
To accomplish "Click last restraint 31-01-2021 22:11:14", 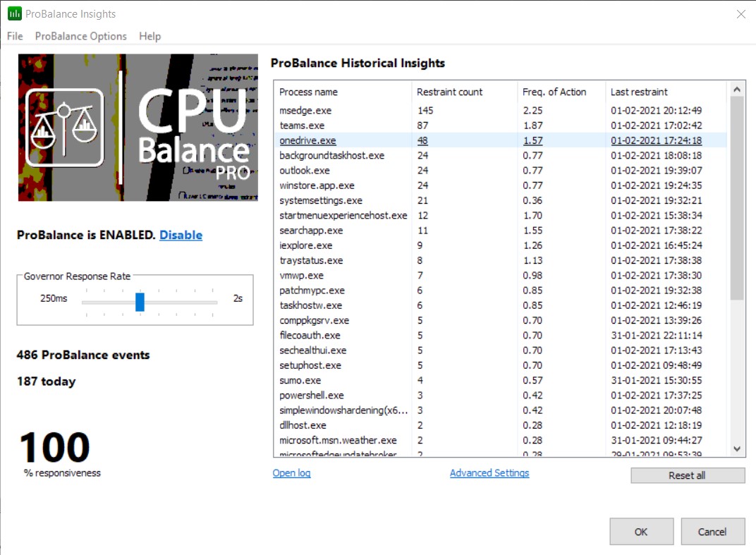I will pos(656,335).
